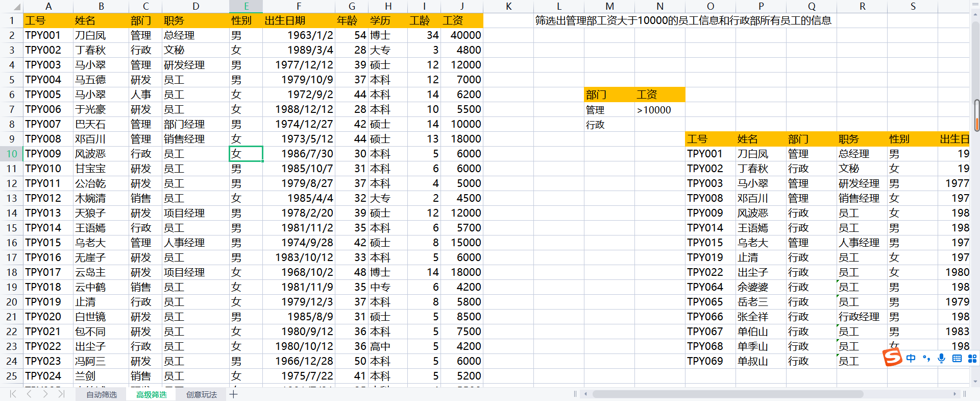Select the name cell 刀白凤 in column B

coord(101,35)
